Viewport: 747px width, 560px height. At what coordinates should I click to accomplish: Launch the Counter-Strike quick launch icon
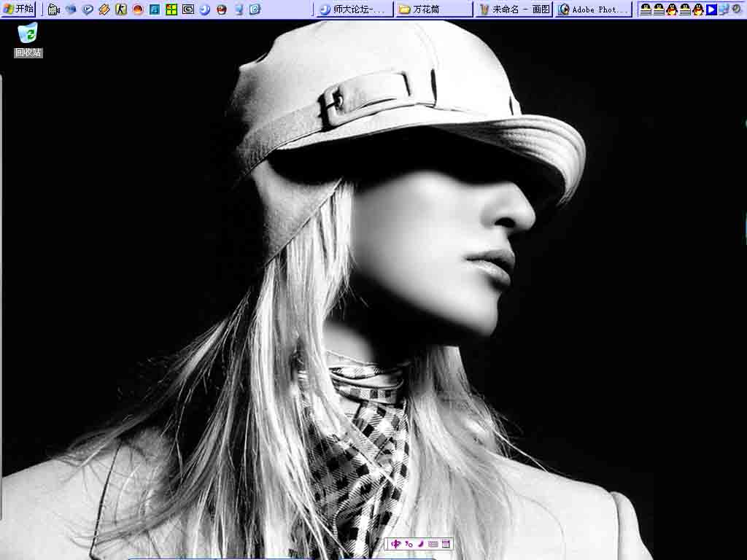121,9
